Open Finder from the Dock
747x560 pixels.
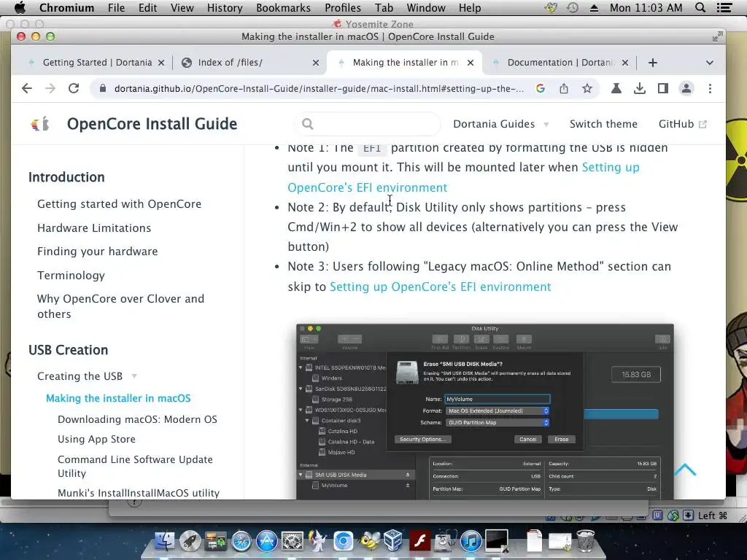click(x=166, y=542)
